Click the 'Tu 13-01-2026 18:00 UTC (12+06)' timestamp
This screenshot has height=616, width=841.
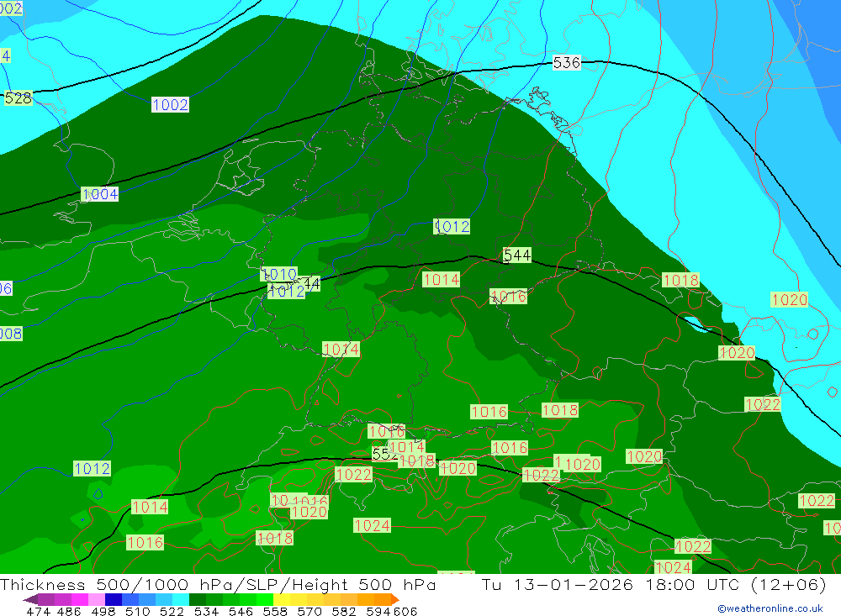pos(653,584)
